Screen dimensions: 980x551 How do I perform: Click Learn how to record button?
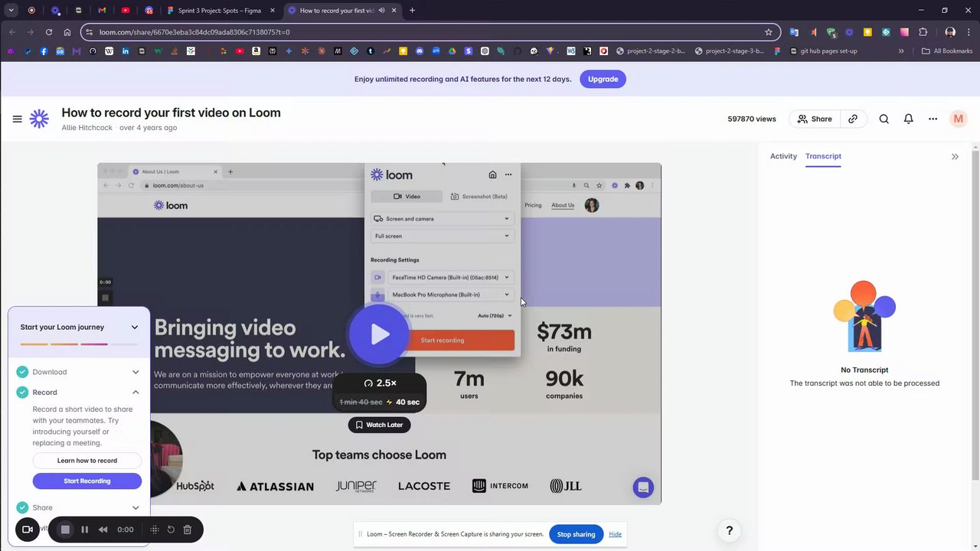87,461
